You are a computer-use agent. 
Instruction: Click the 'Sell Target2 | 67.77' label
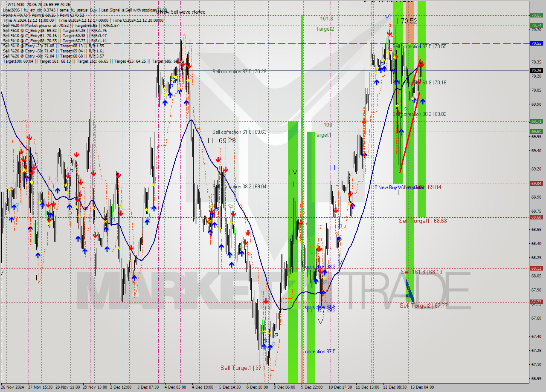tap(424, 306)
